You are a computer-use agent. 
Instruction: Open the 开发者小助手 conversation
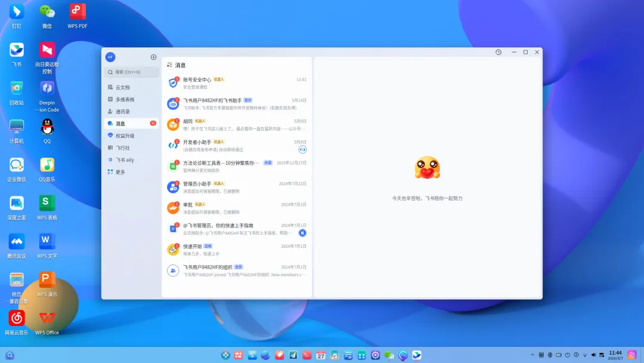[x=237, y=146]
